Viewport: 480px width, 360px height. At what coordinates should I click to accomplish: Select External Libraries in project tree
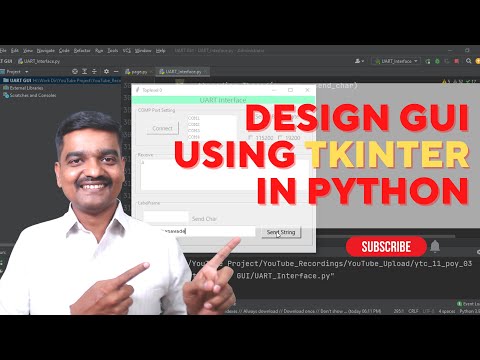23,88
